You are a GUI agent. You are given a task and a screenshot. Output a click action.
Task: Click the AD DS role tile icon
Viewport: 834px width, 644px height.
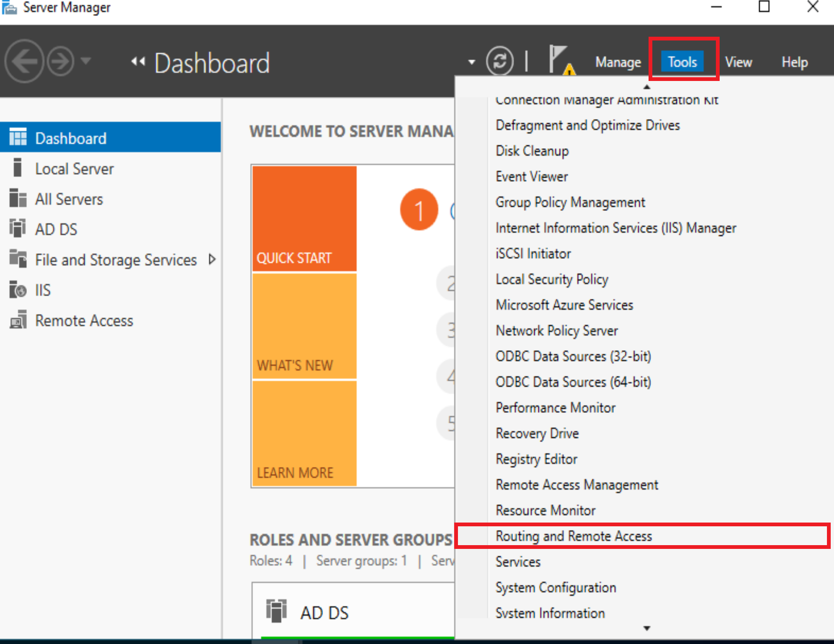click(x=276, y=611)
